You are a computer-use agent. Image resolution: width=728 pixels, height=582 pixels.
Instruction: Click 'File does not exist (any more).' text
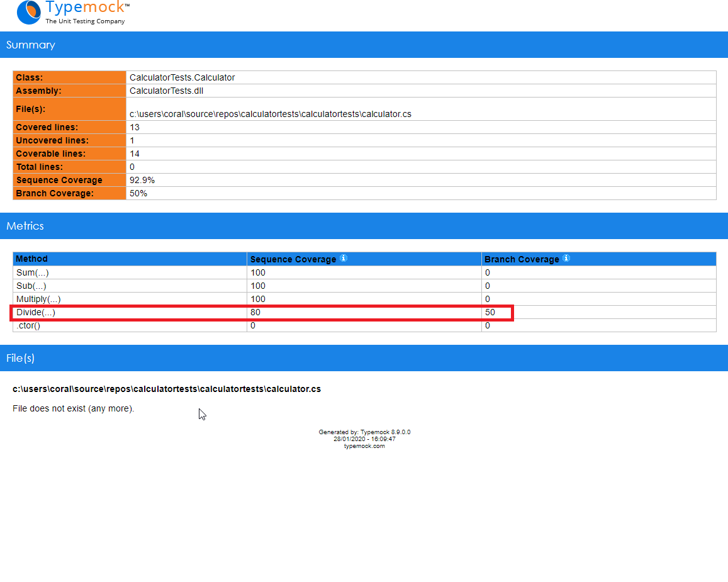point(74,409)
